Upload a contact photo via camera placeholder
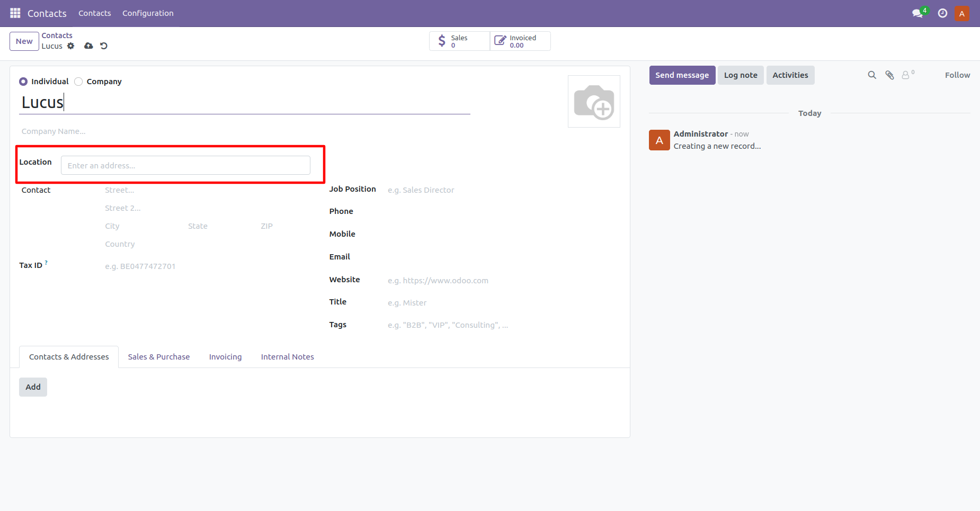This screenshot has height=511, width=980. pyautogui.click(x=593, y=101)
